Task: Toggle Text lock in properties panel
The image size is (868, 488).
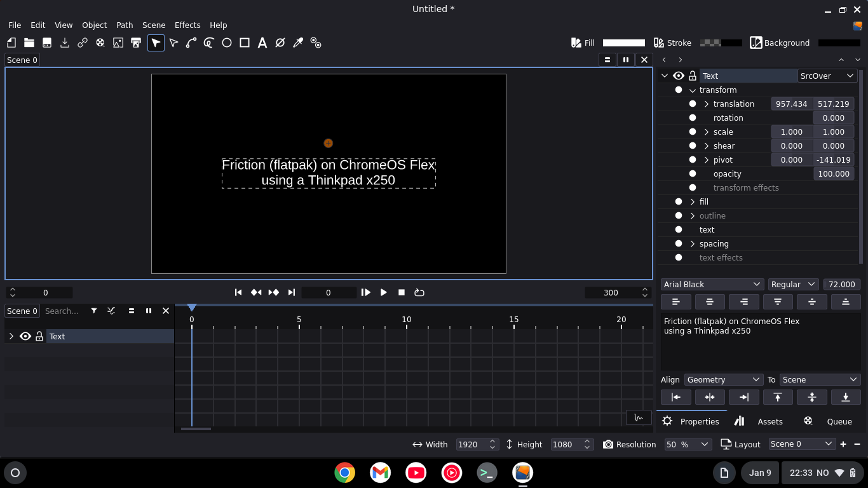Action: pyautogui.click(x=693, y=76)
